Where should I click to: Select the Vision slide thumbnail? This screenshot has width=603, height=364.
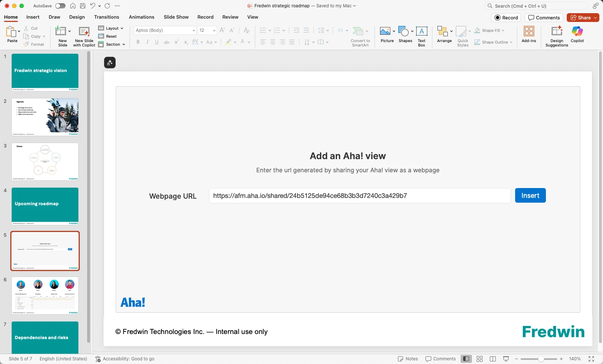(45, 161)
